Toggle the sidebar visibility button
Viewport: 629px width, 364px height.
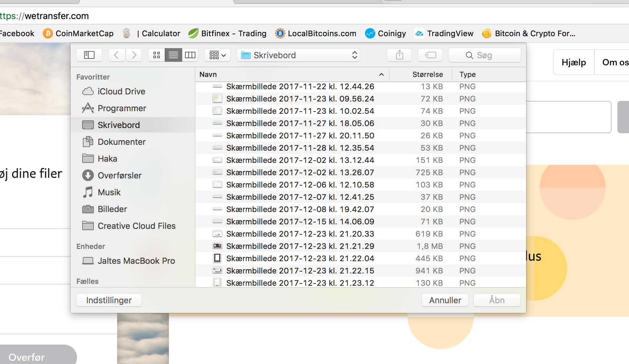click(89, 55)
